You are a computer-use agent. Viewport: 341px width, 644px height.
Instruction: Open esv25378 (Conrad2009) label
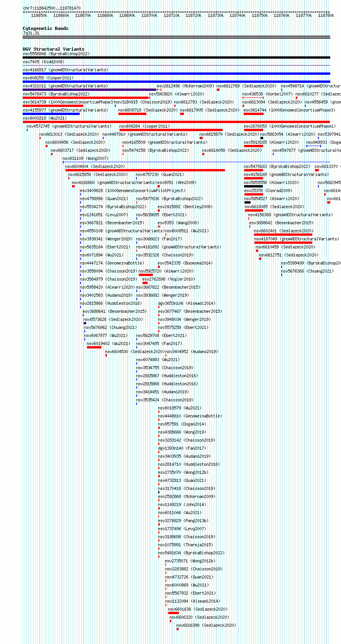tap(268, 191)
